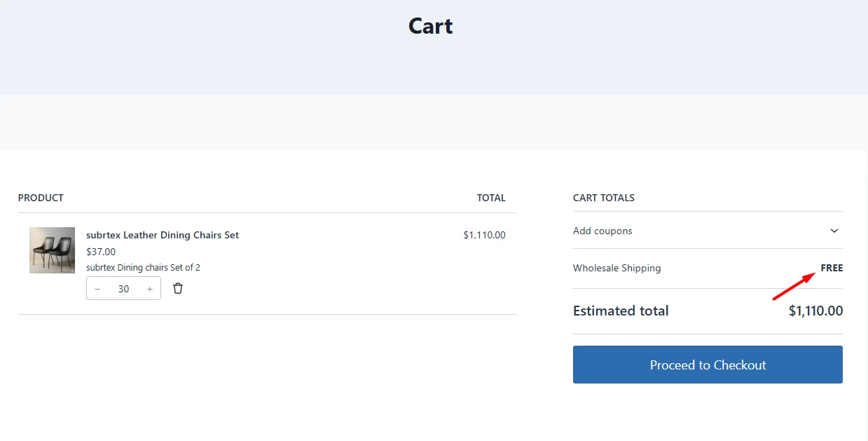Click the Estimated total label

pyautogui.click(x=621, y=311)
